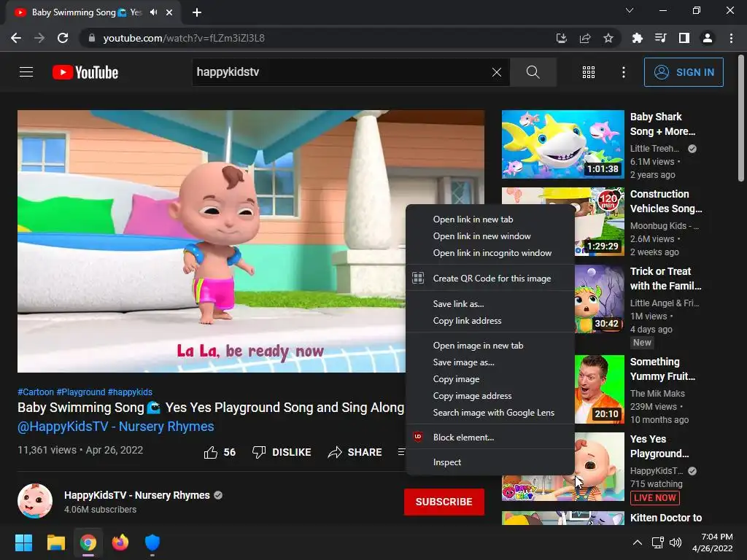Choose Copy link address
Viewport: 747px width, 560px height.
490,321
